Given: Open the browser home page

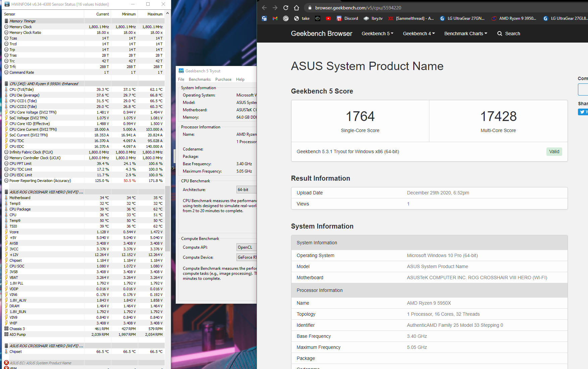Looking at the screenshot, I should [297, 8].
